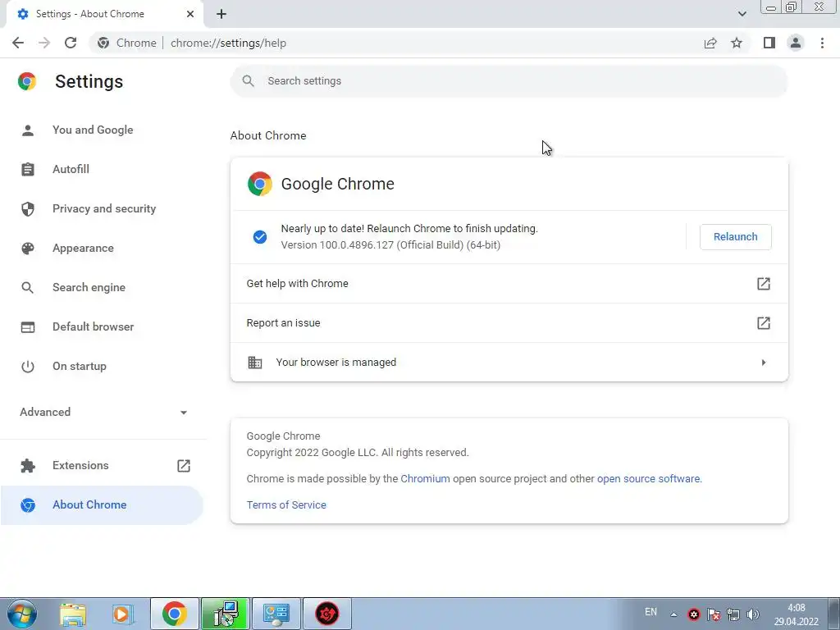This screenshot has width=840, height=630.
Task: Share this page via the share icon
Action: coord(710,43)
